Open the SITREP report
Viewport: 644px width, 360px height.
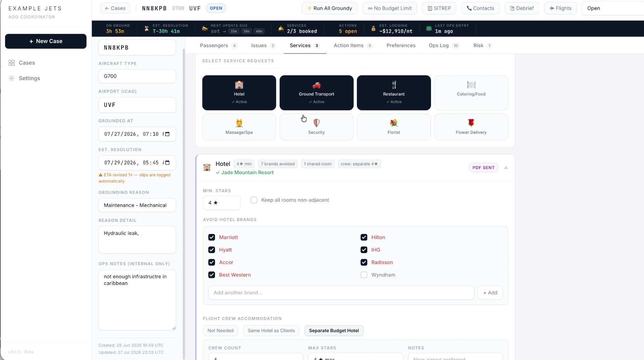tap(439, 8)
